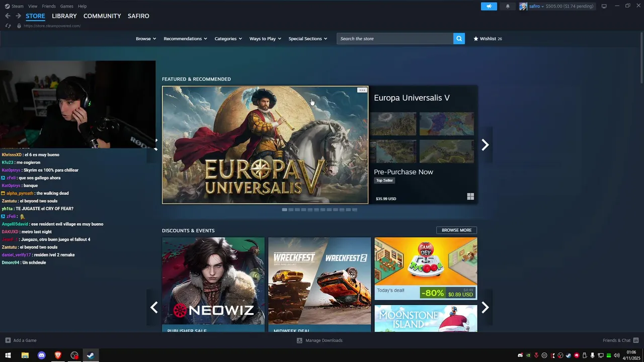This screenshot has width=644, height=362.
Task: Open the Games menu
Action: (66, 6)
